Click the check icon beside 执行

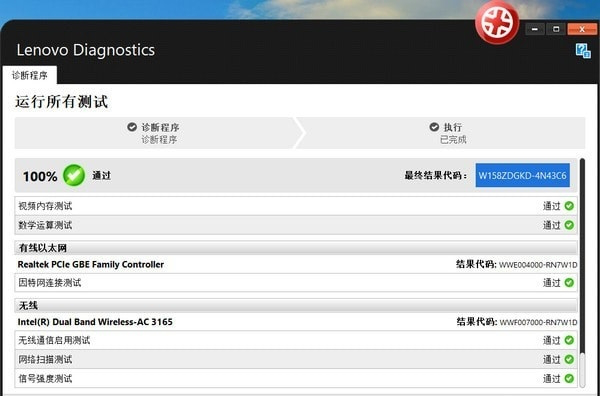pyautogui.click(x=434, y=127)
